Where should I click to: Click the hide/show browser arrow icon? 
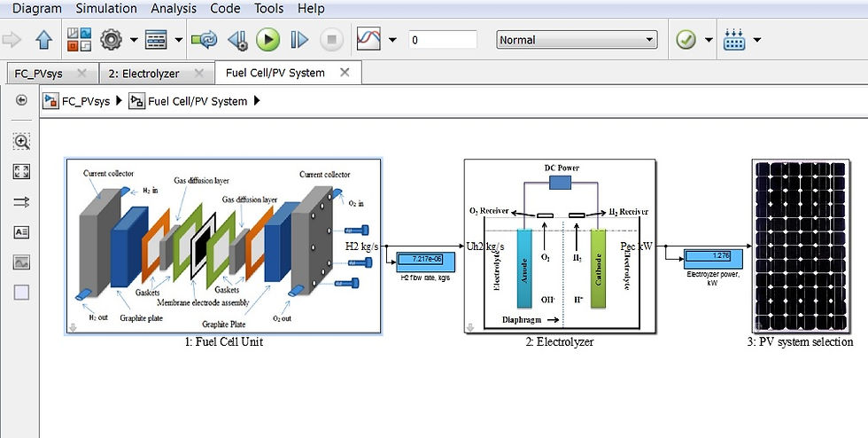[21, 100]
